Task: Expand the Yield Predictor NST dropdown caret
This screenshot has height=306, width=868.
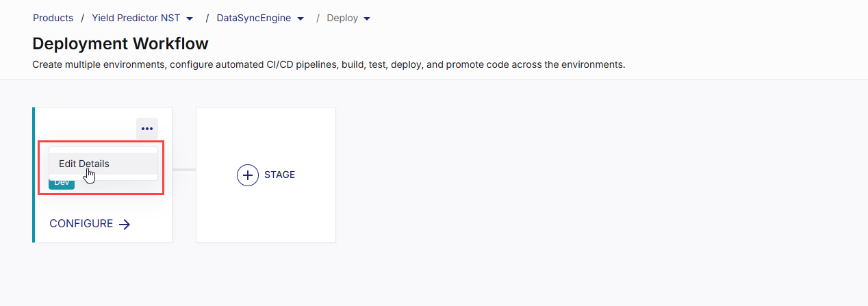Action: click(x=190, y=18)
